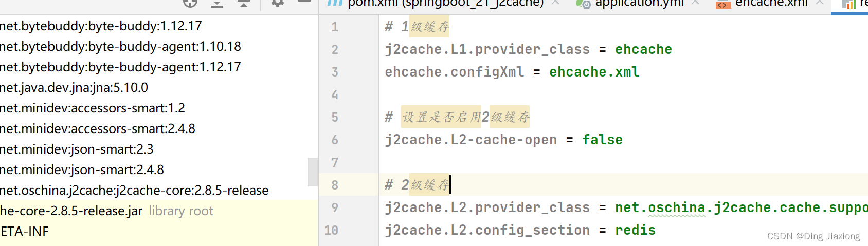
Task: Select the META-INF folder row
Action: [159, 231]
